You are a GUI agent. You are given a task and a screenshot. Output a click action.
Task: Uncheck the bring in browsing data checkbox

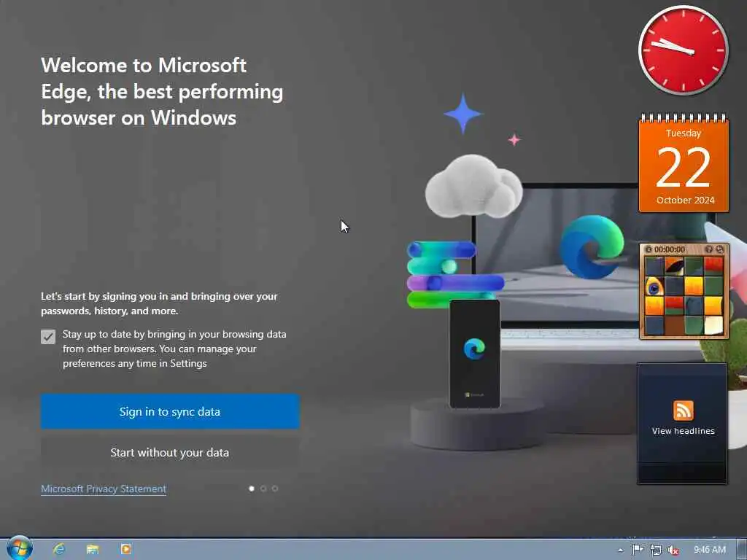[47, 337]
